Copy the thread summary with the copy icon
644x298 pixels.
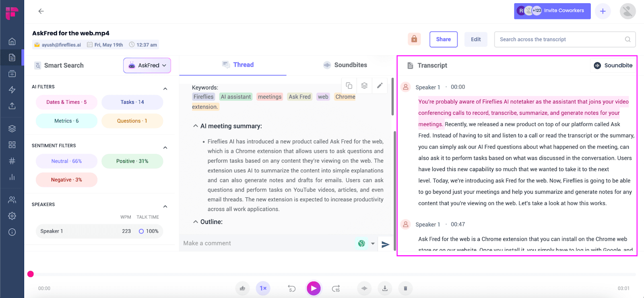click(x=349, y=85)
